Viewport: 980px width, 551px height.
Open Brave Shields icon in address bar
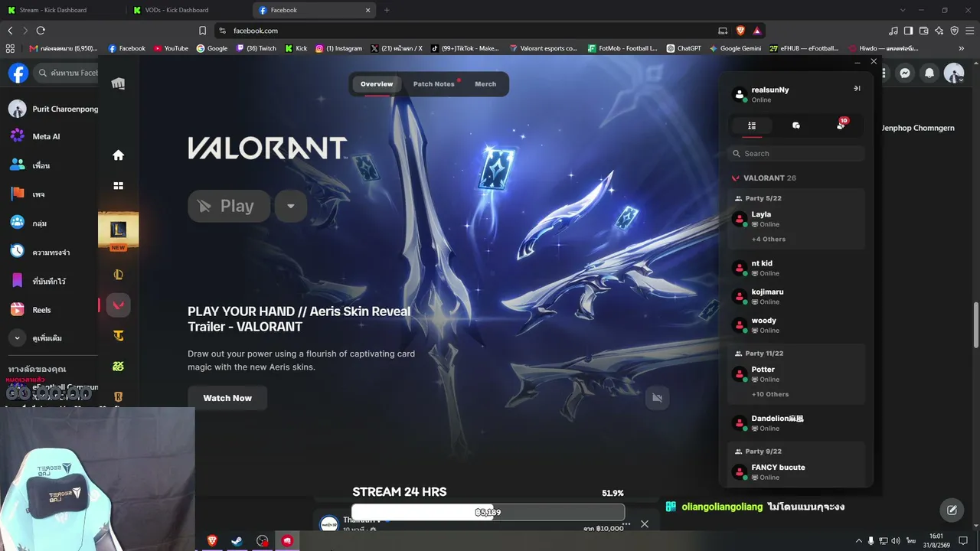(x=740, y=31)
